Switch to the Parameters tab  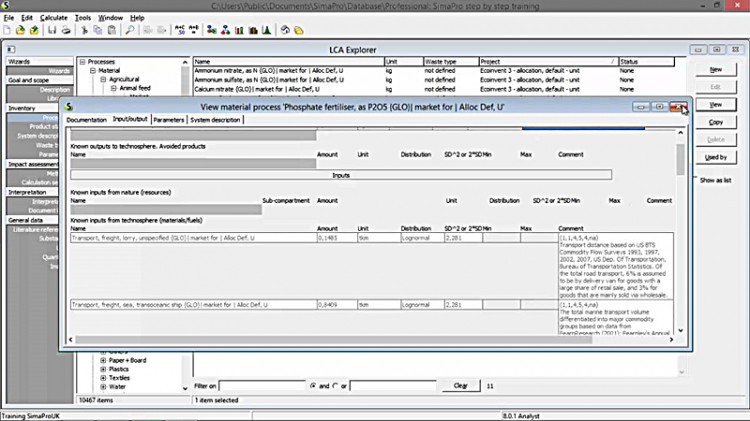pos(168,120)
